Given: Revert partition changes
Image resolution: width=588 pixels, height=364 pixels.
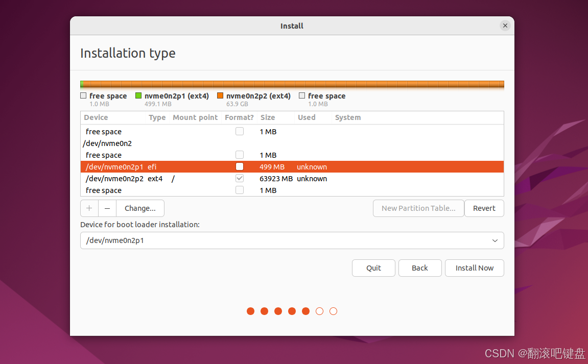Looking at the screenshot, I should click(x=484, y=208).
